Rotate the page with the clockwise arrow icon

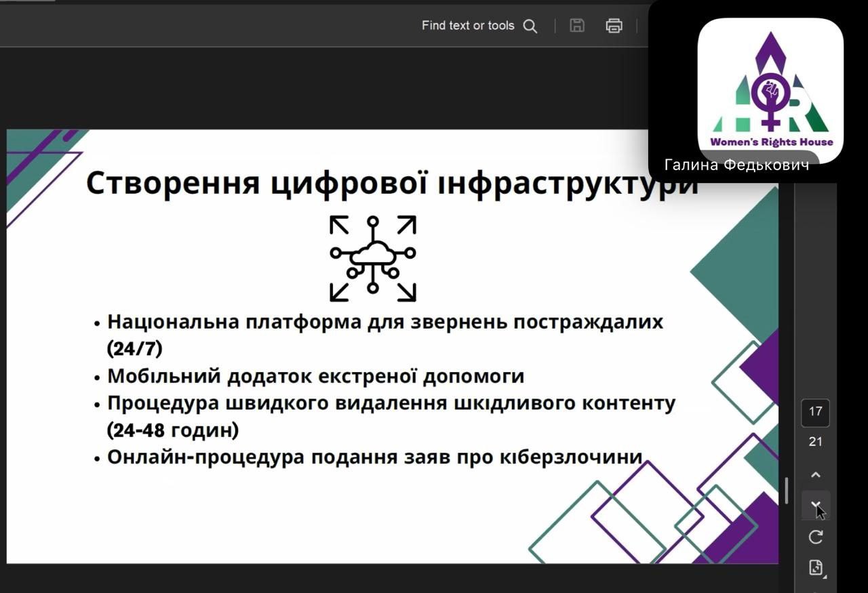pos(816,537)
